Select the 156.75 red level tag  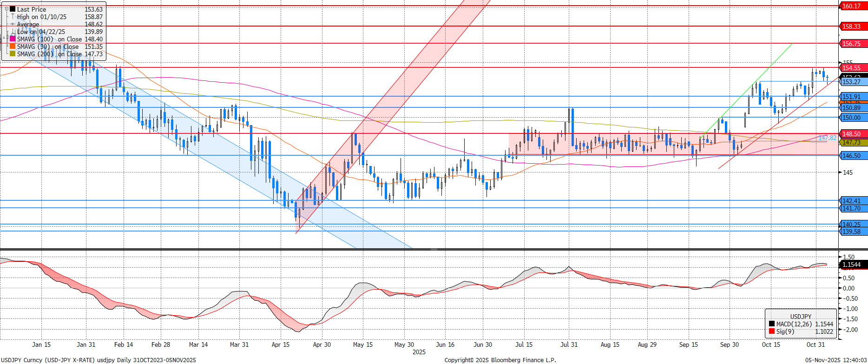point(852,44)
